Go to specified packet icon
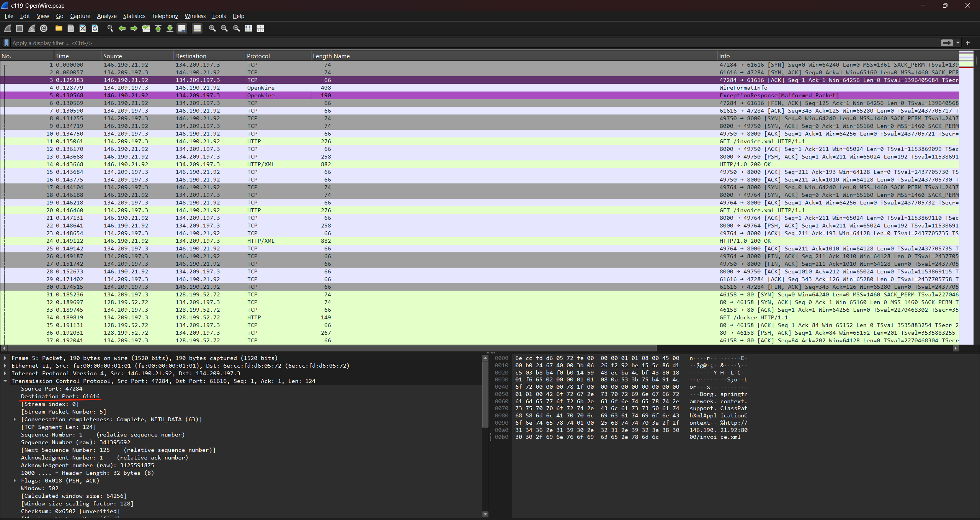The width and height of the screenshot is (980, 520). point(146,28)
